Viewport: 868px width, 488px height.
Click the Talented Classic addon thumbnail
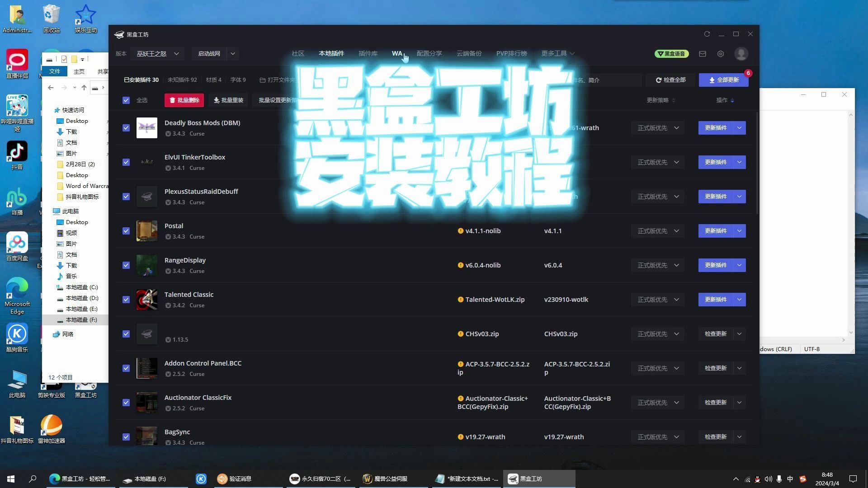pyautogui.click(x=147, y=300)
